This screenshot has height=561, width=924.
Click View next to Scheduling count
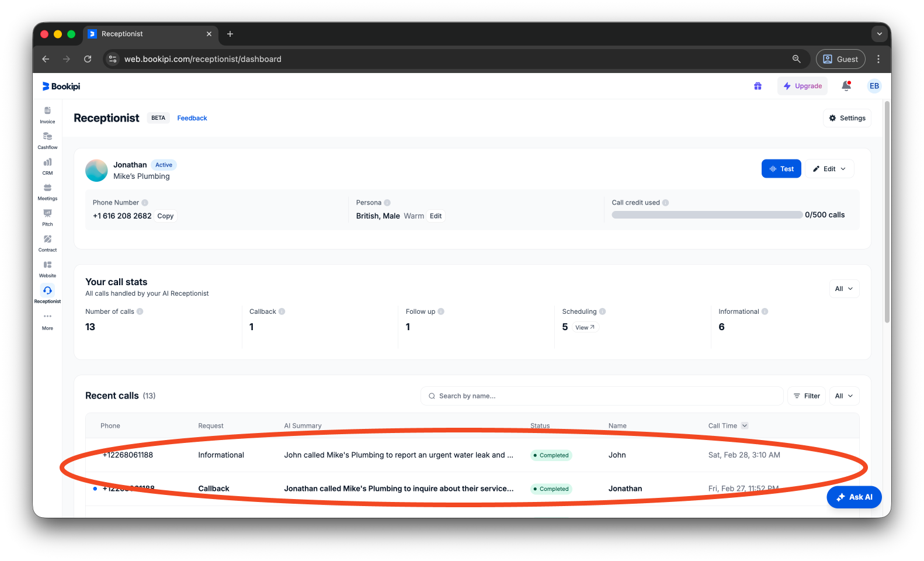tap(585, 327)
